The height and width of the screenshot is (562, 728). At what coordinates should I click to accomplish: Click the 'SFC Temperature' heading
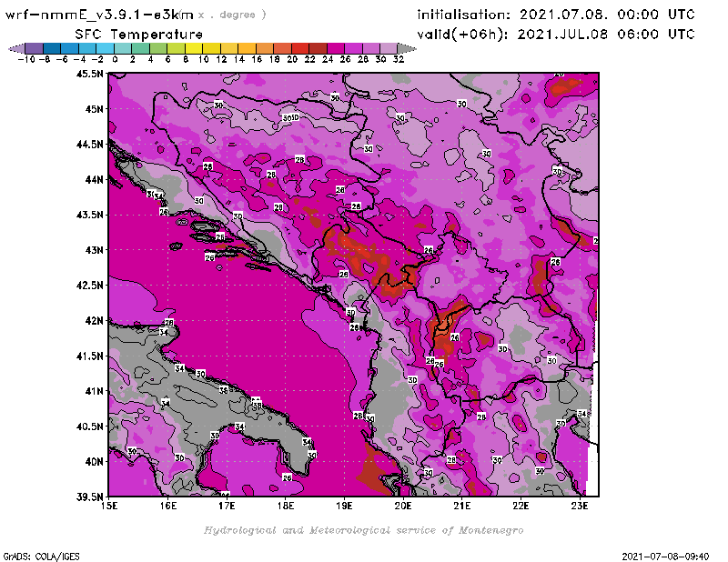click(x=139, y=35)
